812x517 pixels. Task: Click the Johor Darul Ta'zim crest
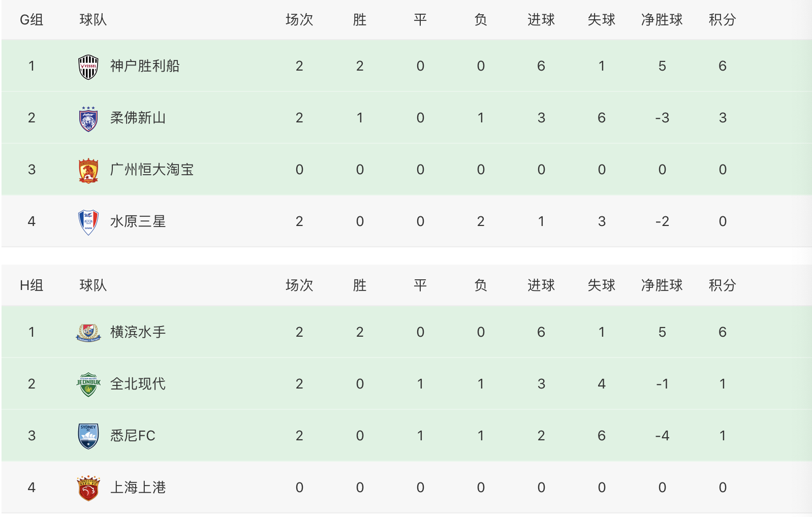(88, 118)
